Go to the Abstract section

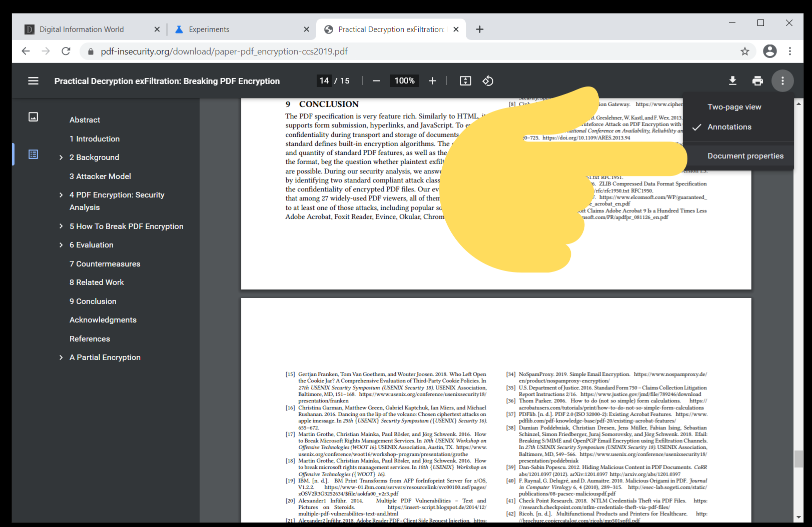85,119
